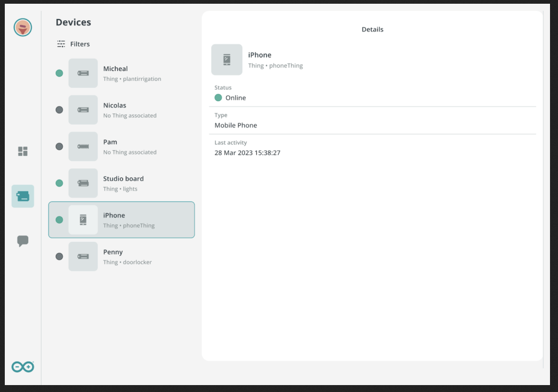Click the Micheal board icon
This screenshot has width=558, height=392.
click(83, 73)
